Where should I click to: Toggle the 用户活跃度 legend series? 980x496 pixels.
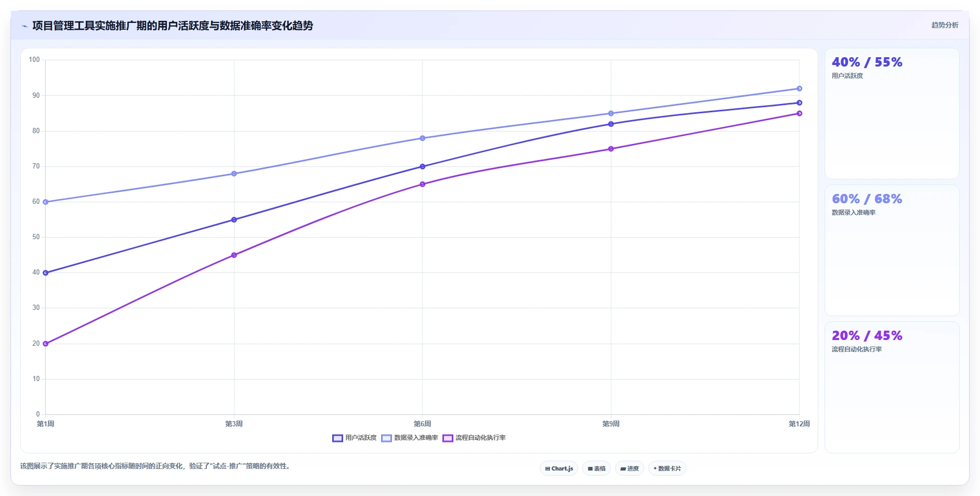pos(355,438)
